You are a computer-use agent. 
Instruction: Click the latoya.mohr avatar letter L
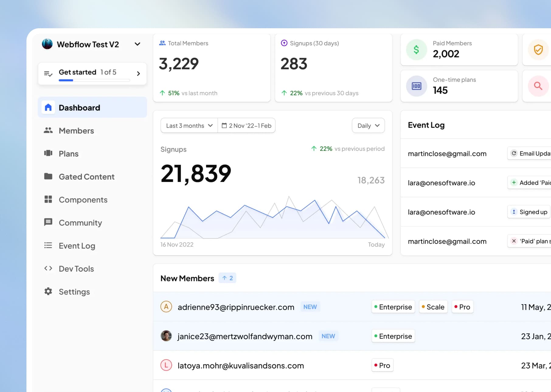click(x=166, y=365)
